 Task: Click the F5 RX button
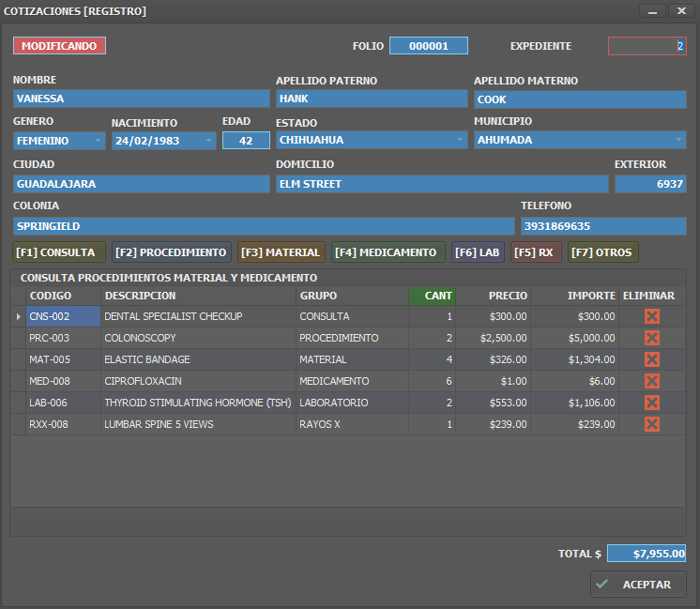tap(535, 252)
